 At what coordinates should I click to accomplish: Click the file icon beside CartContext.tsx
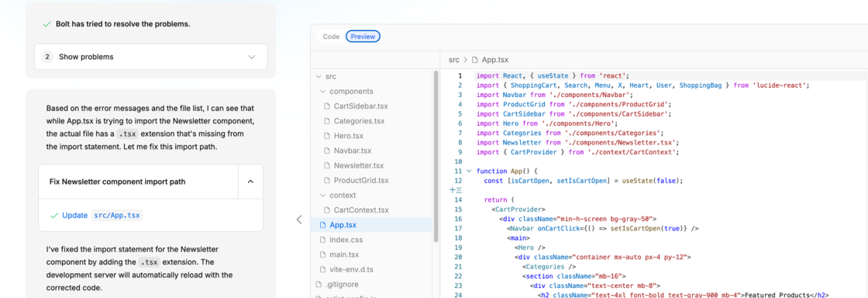[x=327, y=210]
